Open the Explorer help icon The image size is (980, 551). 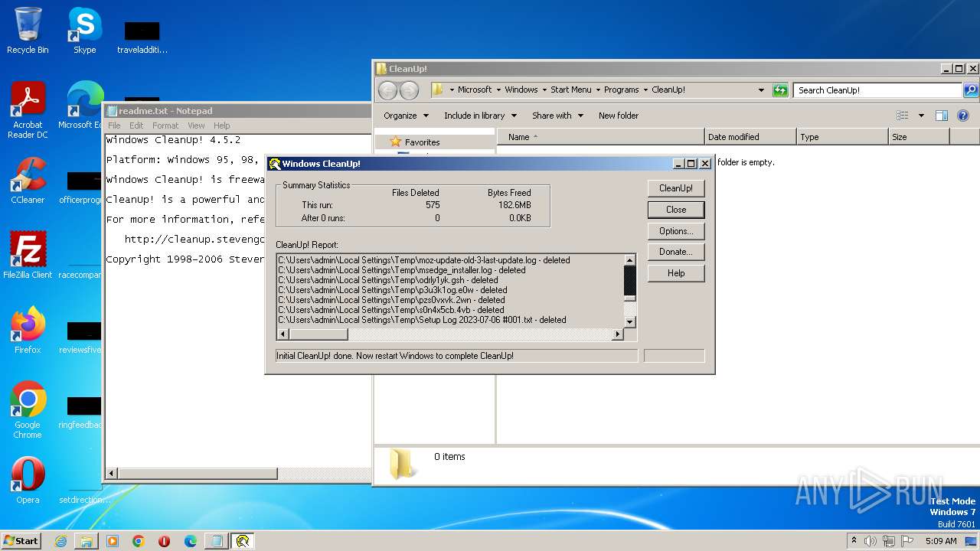(963, 116)
